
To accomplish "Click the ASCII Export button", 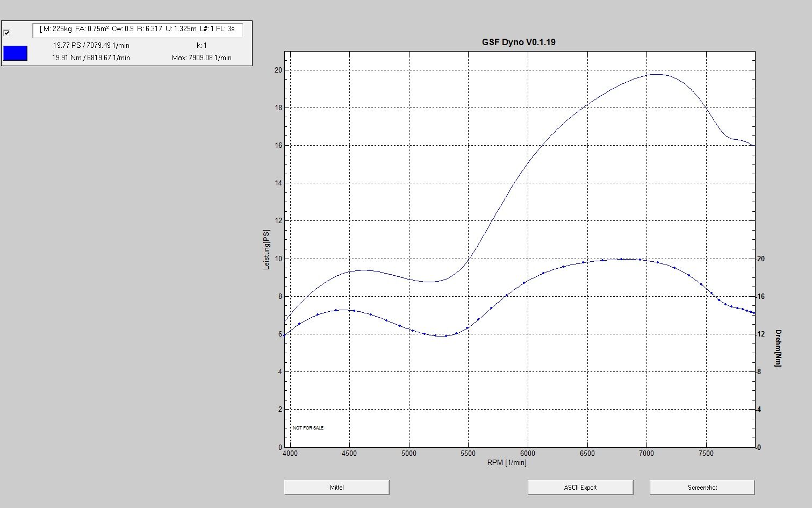I will 580,488.
